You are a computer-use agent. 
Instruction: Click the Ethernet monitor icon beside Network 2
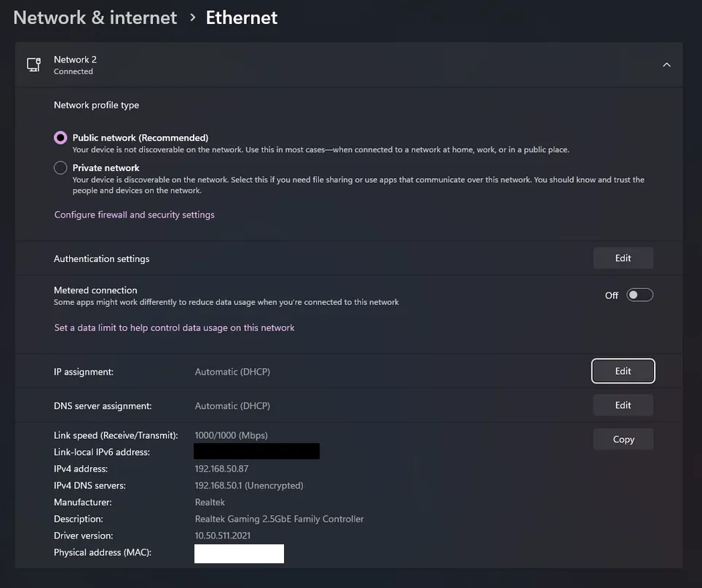(x=33, y=65)
